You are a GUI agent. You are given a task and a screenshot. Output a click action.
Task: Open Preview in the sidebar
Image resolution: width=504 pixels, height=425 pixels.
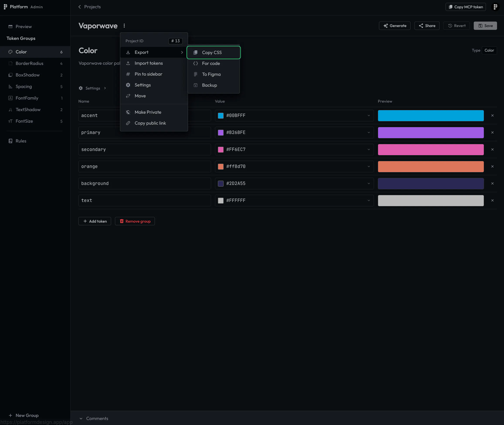point(35,27)
